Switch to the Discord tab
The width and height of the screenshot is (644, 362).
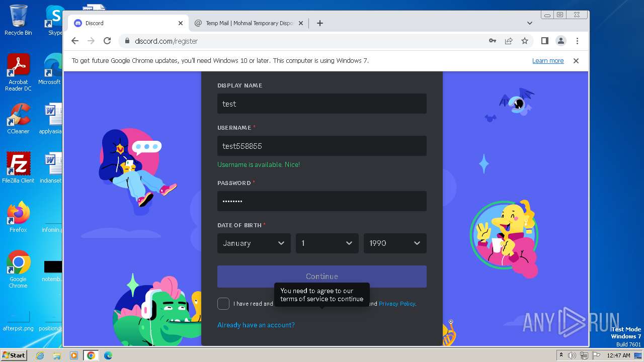pos(128,23)
